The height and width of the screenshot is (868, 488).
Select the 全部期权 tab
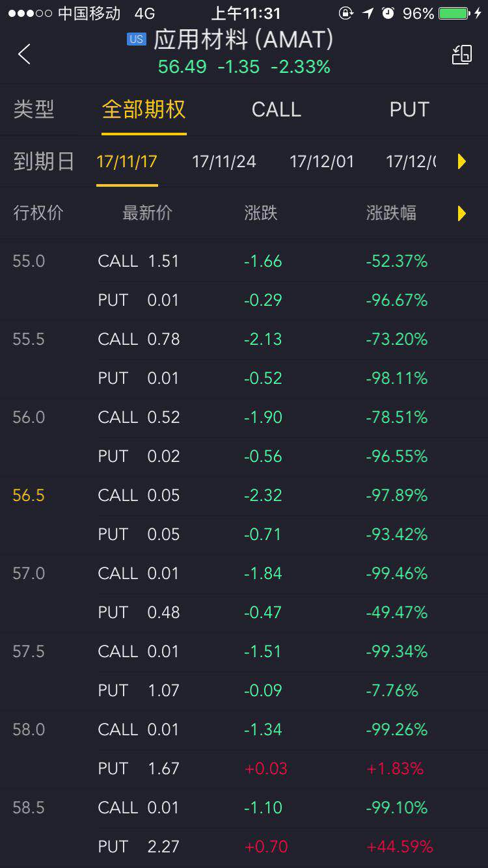pos(144,109)
